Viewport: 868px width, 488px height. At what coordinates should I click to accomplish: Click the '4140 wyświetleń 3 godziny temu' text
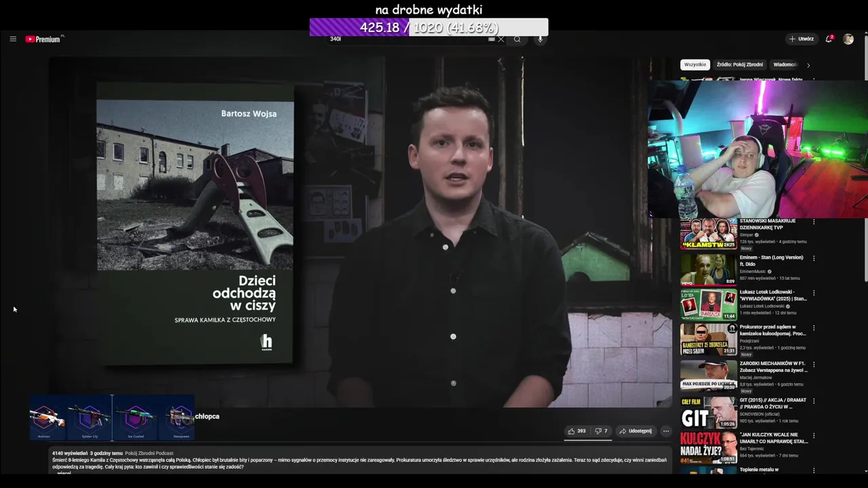[87, 453]
